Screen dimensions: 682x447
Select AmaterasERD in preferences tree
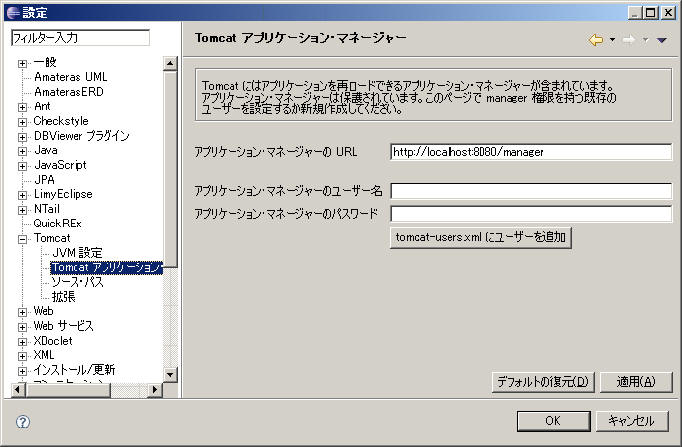[68, 91]
